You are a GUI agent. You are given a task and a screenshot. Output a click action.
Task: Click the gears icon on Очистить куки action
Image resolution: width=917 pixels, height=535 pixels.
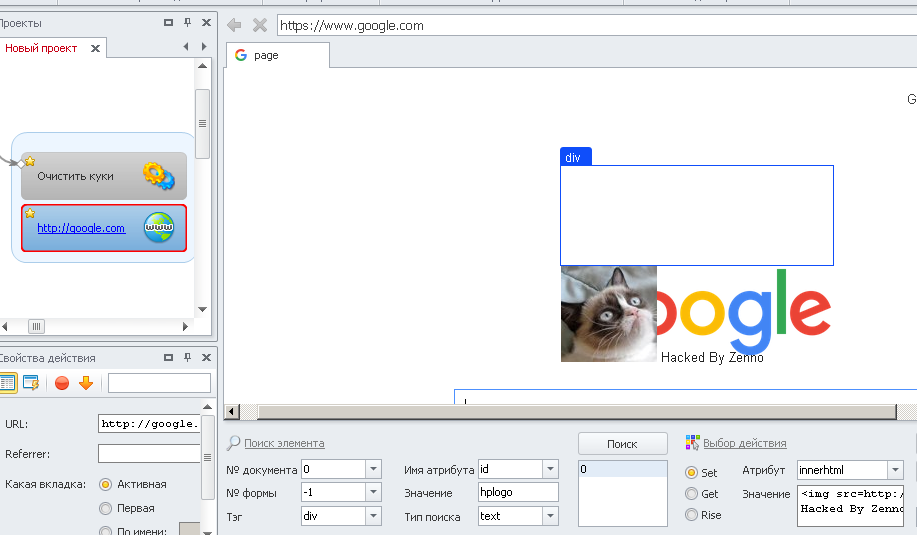158,176
